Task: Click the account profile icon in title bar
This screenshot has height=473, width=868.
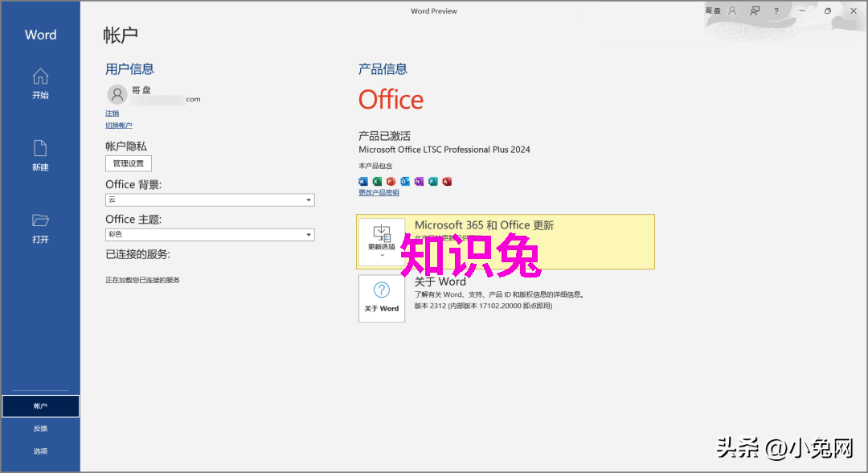Action: click(x=732, y=10)
